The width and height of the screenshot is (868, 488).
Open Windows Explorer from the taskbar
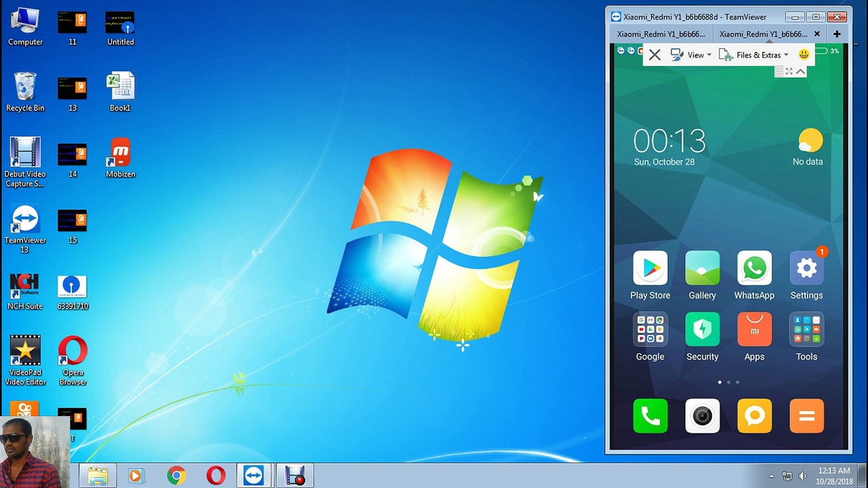(97, 476)
